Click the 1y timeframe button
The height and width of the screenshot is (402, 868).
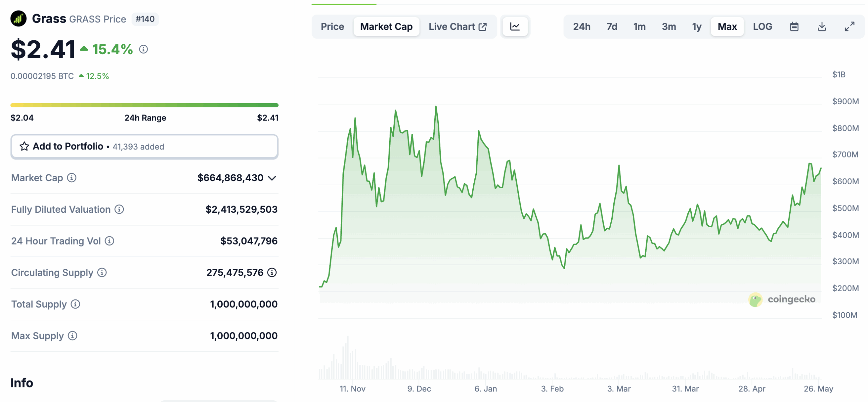point(696,26)
